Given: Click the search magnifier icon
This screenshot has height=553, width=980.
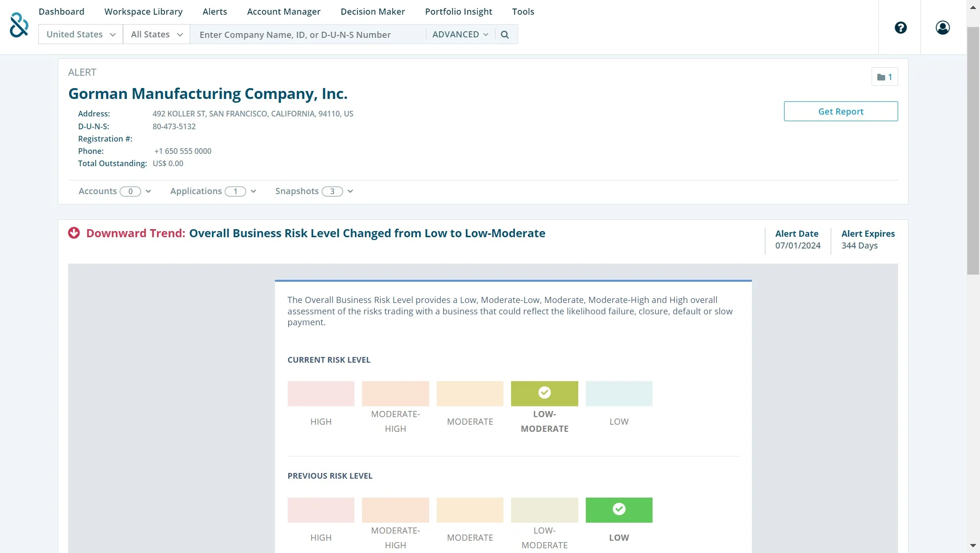Looking at the screenshot, I should pyautogui.click(x=504, y=35).
